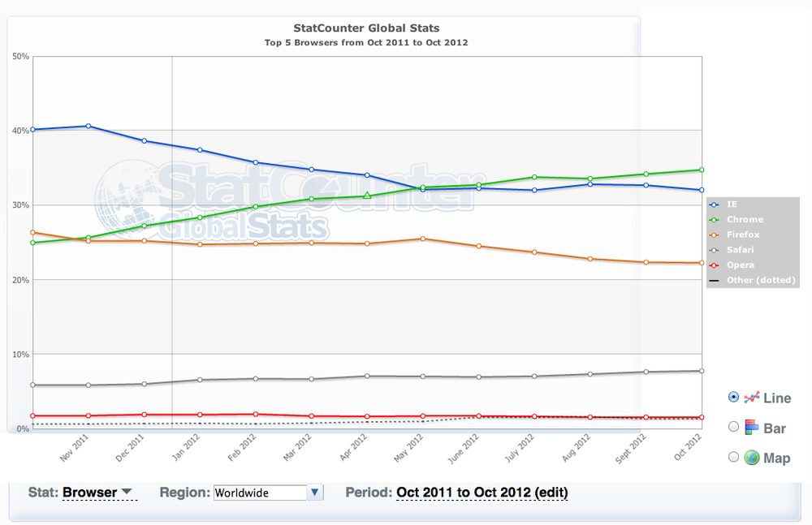Select the Map view radio button
812x525 pixels.
734,458
